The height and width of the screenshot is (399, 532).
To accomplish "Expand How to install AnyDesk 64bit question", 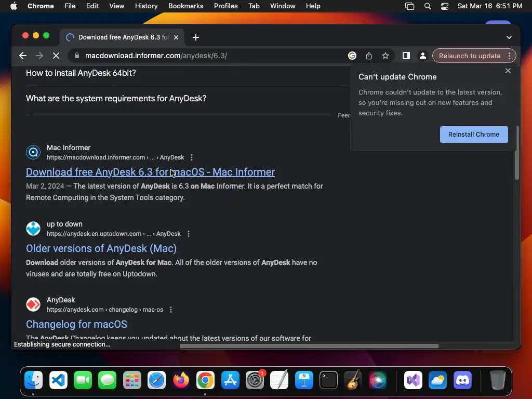I will pos(81,73).
